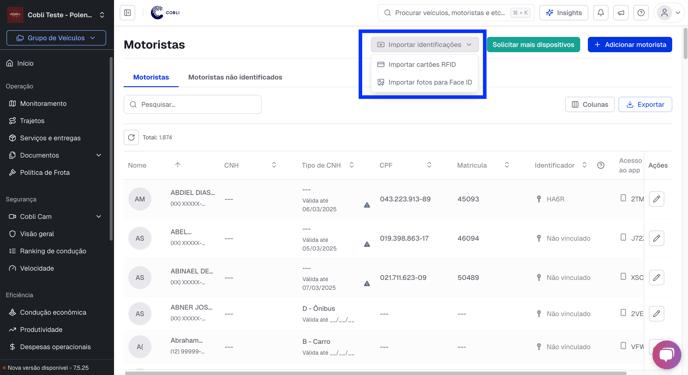
Task: Open the notifications bell
Action: pos(601,13)
